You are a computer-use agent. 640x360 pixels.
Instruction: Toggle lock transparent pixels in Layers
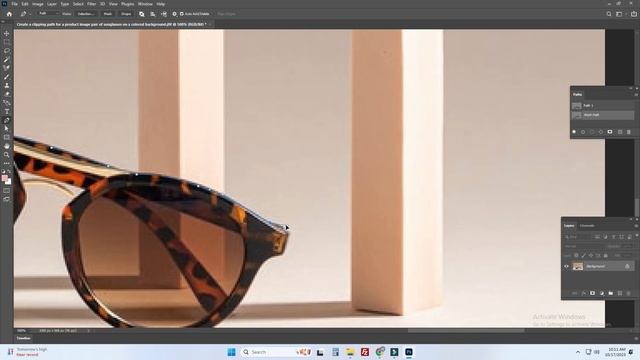(x=576, y=256)
